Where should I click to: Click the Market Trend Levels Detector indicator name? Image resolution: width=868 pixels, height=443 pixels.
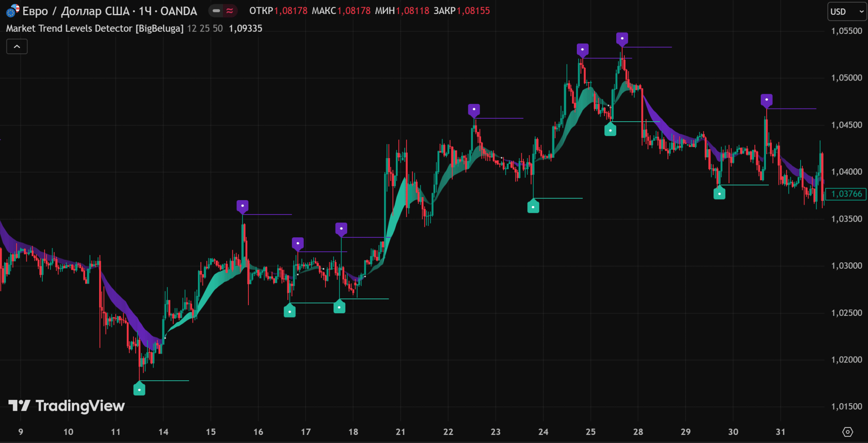(x=95, y=28)
